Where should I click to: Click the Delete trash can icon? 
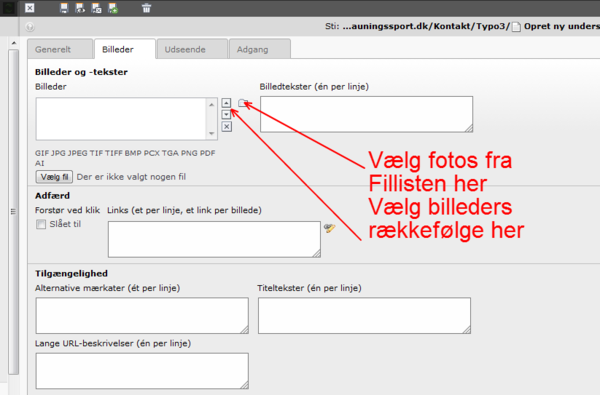click(x=147, y=8)
